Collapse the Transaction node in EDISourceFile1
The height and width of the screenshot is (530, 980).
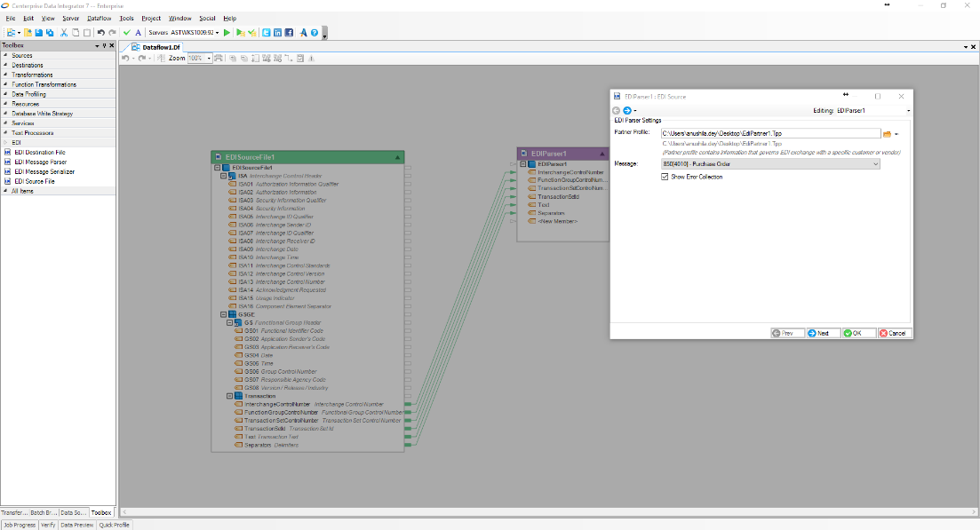point(229,396)
